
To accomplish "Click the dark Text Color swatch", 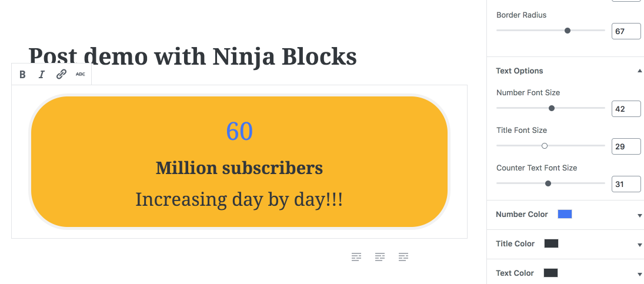I will click(x=550, y=273).
